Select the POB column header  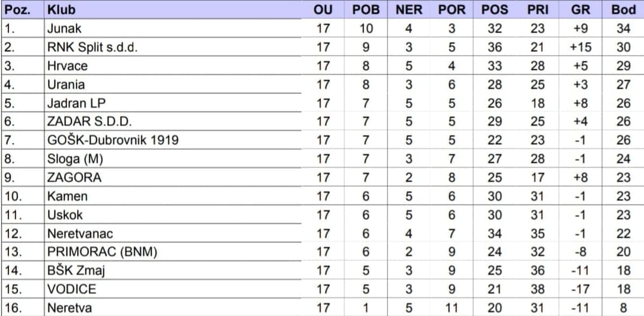365,10
